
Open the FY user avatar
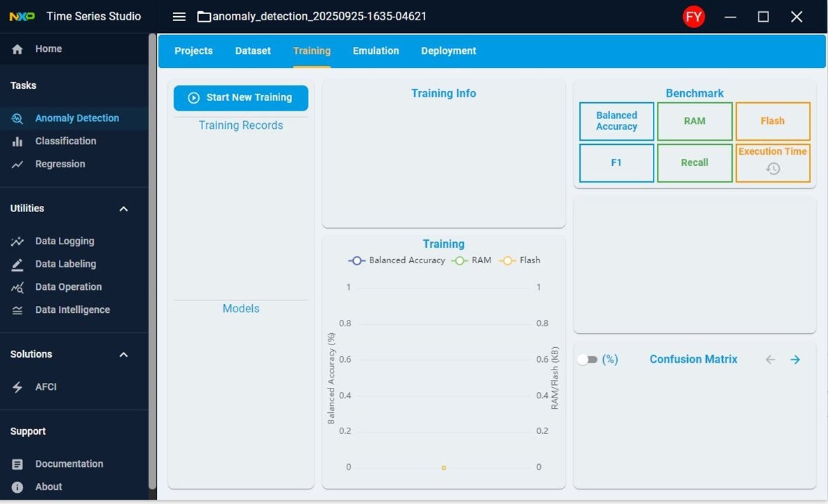click(x=694, y=17)
